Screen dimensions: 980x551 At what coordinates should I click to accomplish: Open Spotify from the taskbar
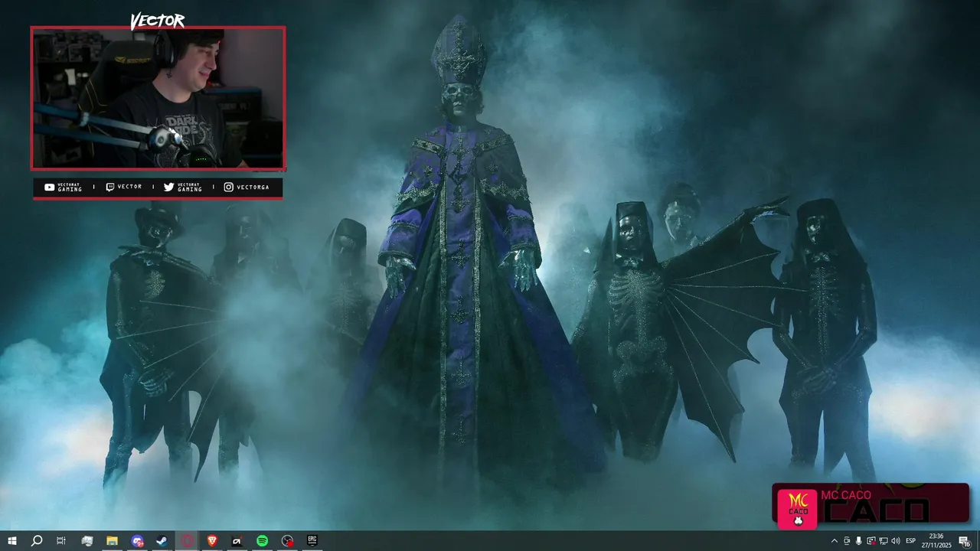(x=262, y=541)
